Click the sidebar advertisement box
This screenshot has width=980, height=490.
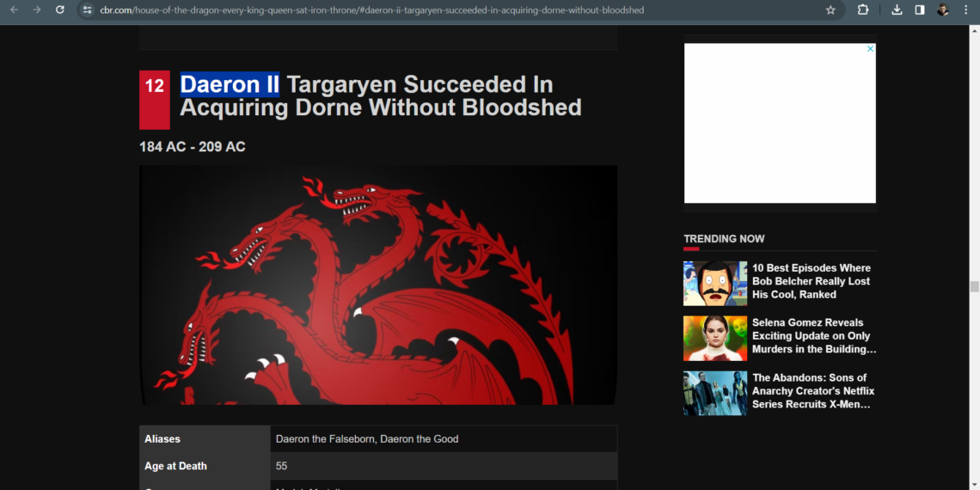tap(780, 123)
